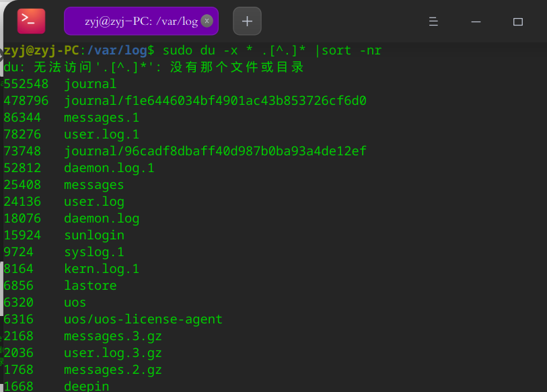547x392 pixels.
Task: Close the zyj@zyj-PC: /var/log tab
Action: [x=207, y=21]
